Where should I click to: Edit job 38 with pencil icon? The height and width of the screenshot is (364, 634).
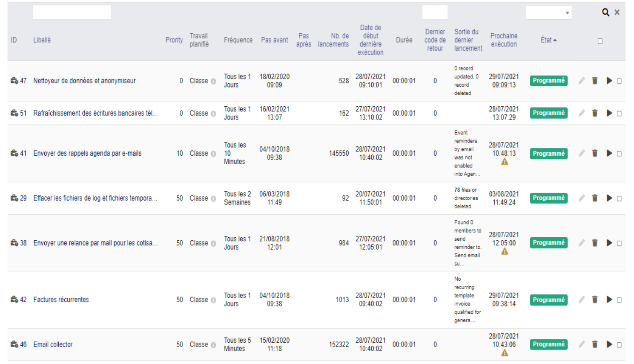click(x=582, y=243)
